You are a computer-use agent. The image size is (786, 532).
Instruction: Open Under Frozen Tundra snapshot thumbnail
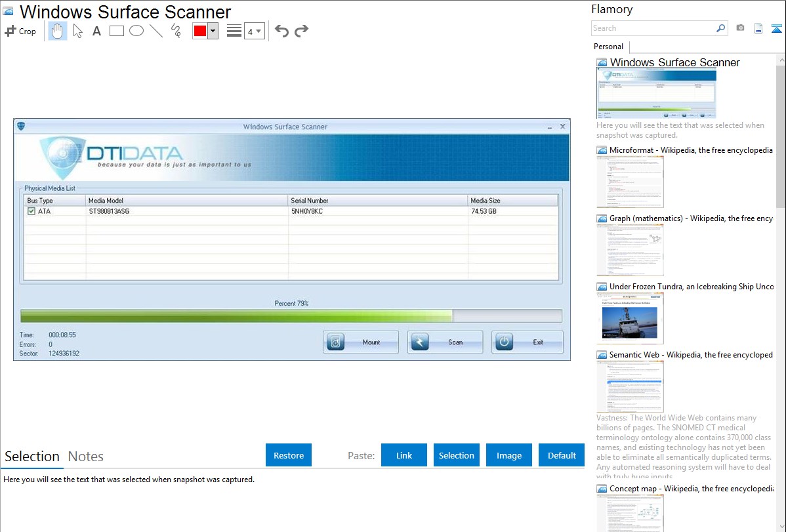(630, 318)
